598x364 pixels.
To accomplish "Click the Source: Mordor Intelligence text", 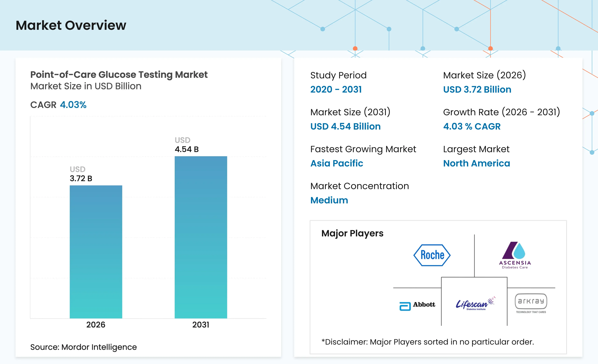I will pos(83,347).
